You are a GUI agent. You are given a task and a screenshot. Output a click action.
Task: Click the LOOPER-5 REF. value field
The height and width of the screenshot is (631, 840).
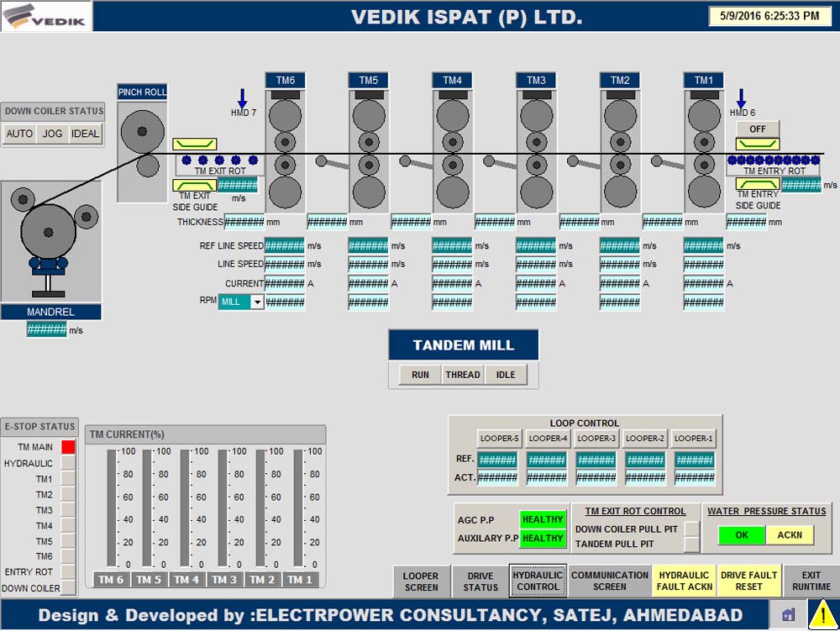coord(497,460)
